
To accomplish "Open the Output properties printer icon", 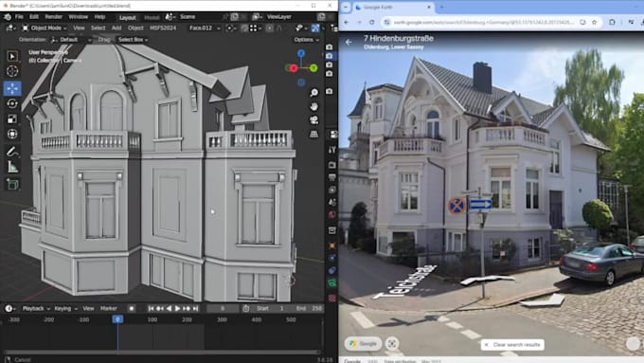I will (331, 177).
